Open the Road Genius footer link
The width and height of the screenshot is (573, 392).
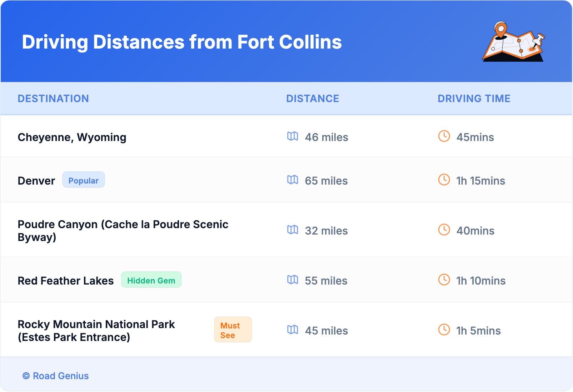coord(56,376)
